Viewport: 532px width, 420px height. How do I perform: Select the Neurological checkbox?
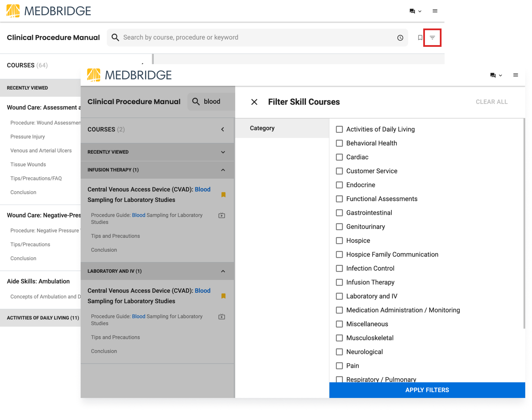[339, 352]
